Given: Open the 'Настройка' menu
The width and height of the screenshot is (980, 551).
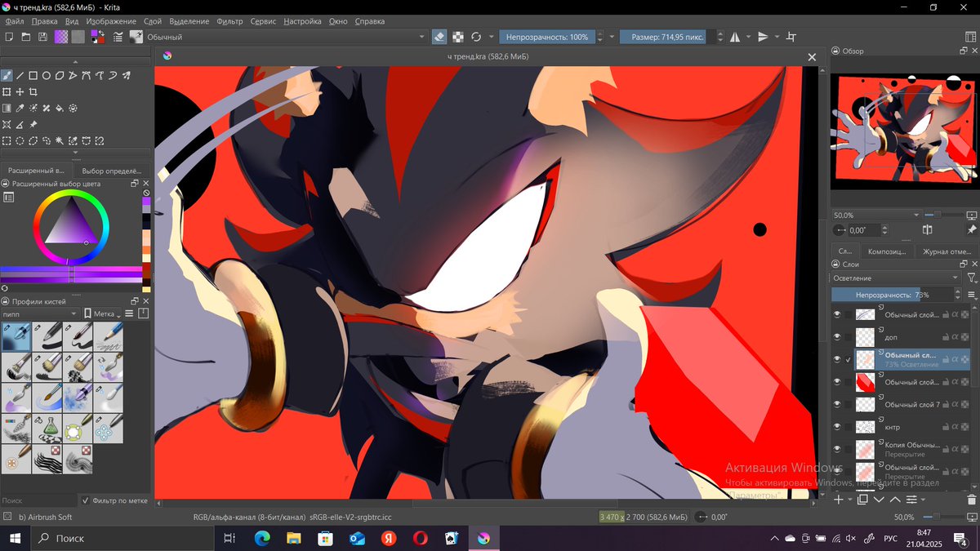Looking at the screenshot, I should [302, 21].
